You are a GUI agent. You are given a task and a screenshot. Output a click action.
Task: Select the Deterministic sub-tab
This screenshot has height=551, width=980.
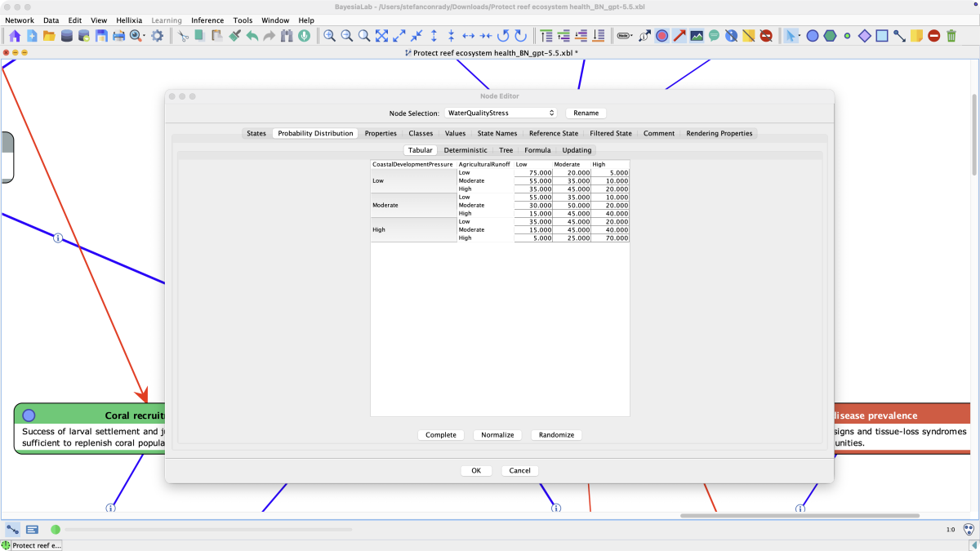465,150
